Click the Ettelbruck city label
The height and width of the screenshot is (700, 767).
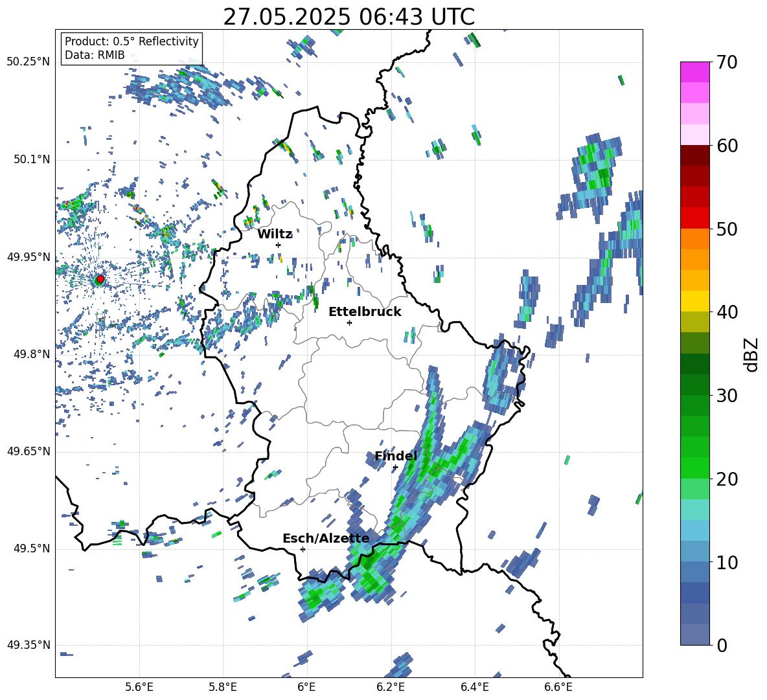[x=365, y=312]
